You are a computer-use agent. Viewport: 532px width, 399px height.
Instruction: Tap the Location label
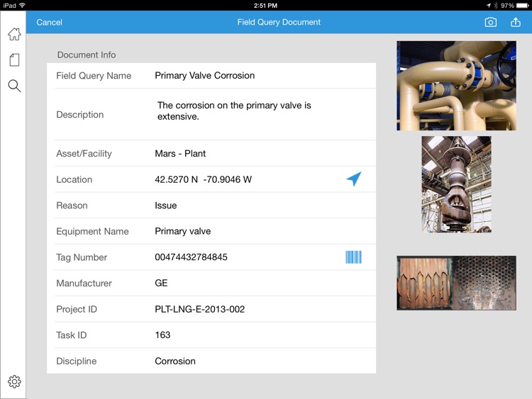coord(74,179)
